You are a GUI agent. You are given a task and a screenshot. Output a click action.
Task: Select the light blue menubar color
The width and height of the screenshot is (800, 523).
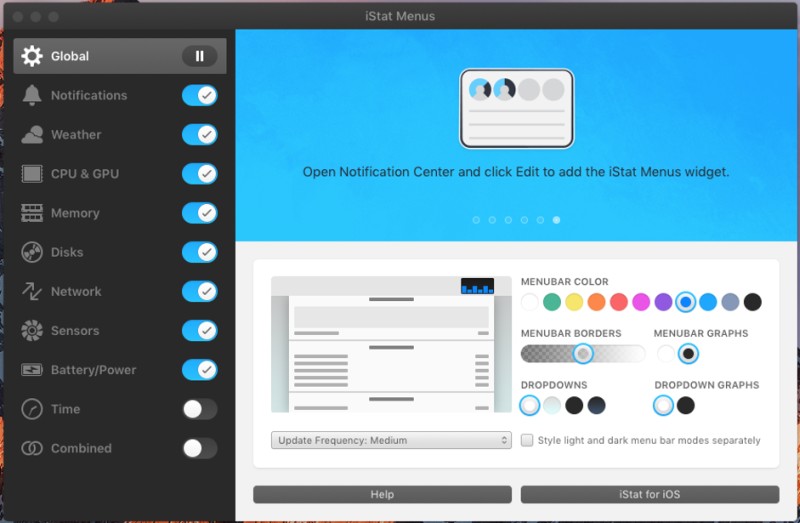(708, 302)
